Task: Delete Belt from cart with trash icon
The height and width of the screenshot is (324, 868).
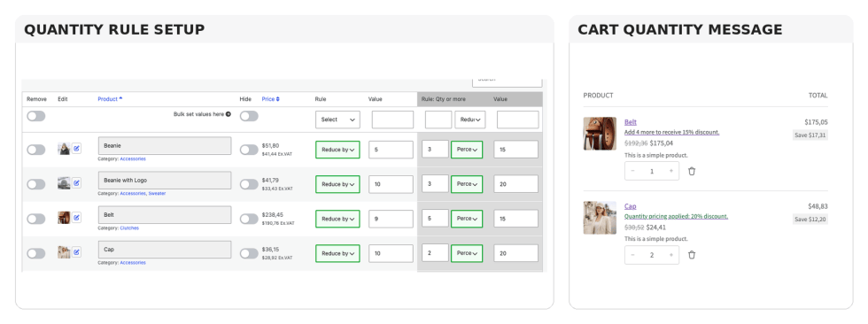Action: coord(692,172)
